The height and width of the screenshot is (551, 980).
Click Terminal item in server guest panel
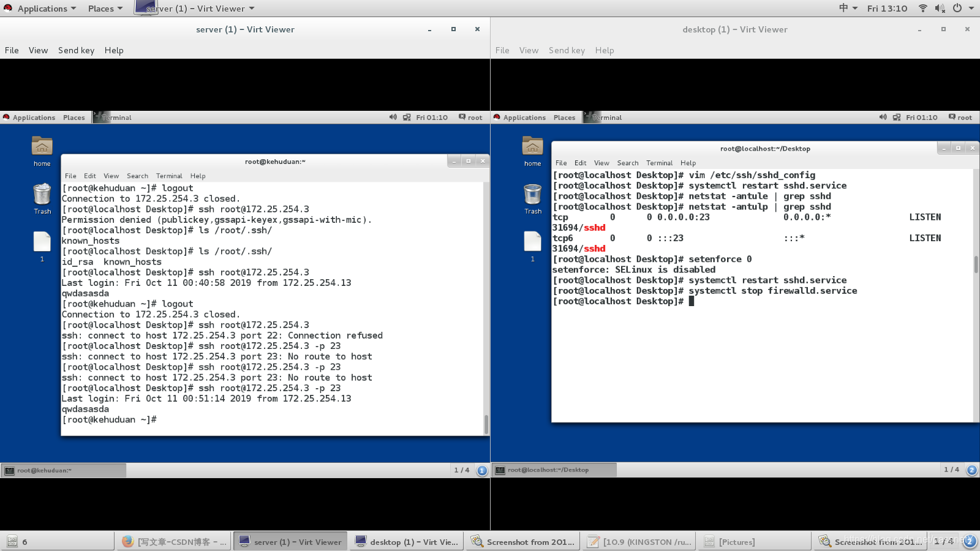(x=112, y=118)
